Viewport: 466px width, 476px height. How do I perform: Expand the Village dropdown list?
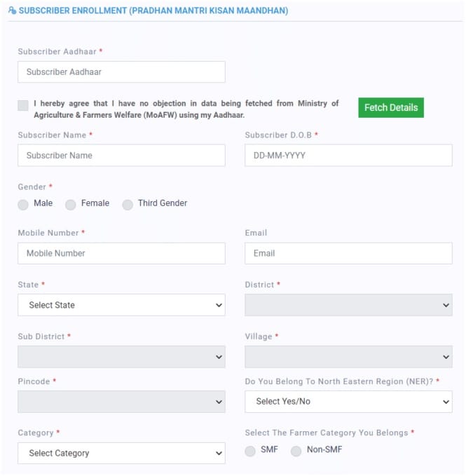coord(348,357)
